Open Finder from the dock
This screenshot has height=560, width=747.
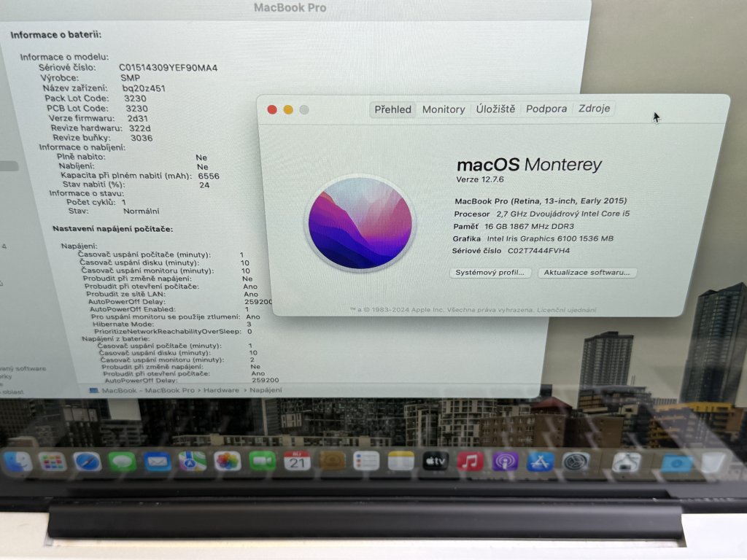click(18, 461)
